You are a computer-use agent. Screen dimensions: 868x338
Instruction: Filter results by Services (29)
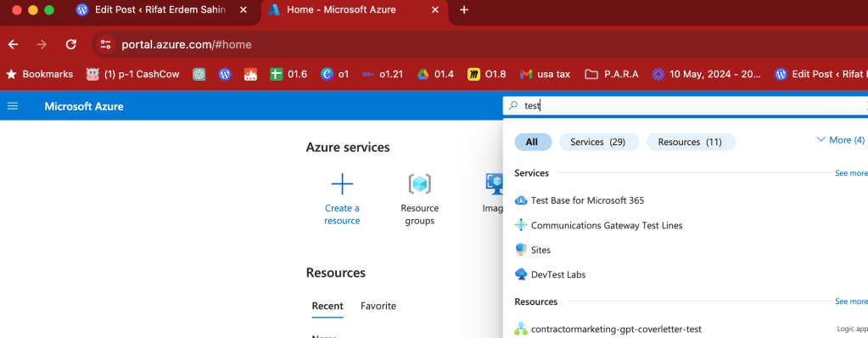pos(599,143)
